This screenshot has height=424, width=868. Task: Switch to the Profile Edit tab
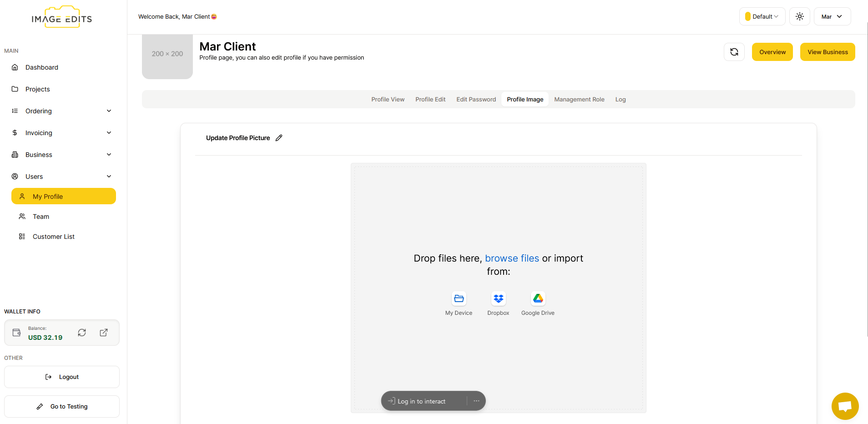tap(430, 99)
